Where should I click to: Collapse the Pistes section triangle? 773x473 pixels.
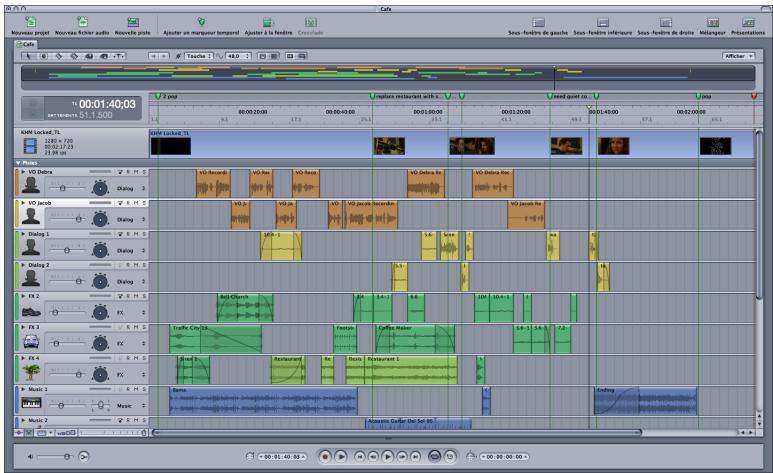pyautogui.click(x=18, y=163)
